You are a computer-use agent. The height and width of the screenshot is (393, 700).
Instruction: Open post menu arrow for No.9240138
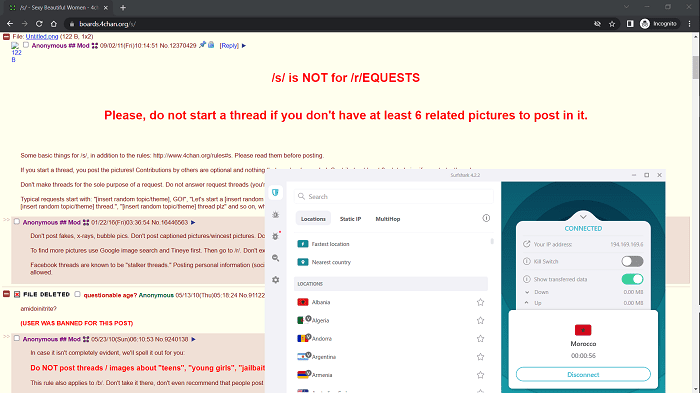tap(193, 339)
